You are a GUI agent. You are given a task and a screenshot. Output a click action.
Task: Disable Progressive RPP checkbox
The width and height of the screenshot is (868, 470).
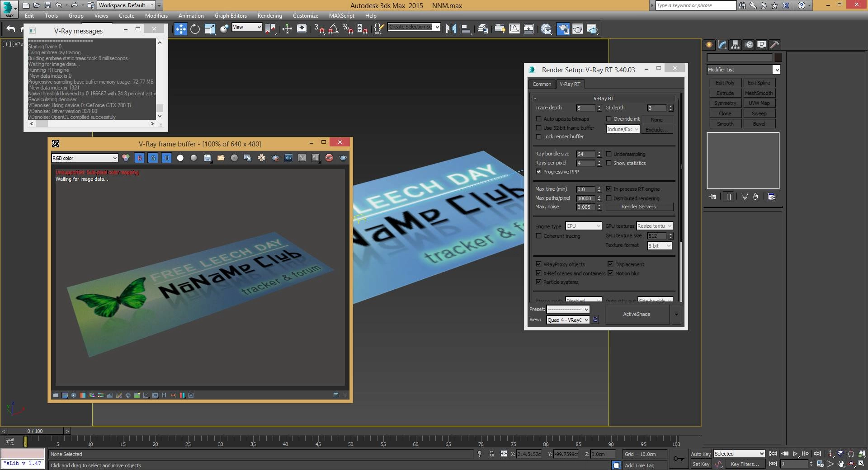click(x=538, y=172)
